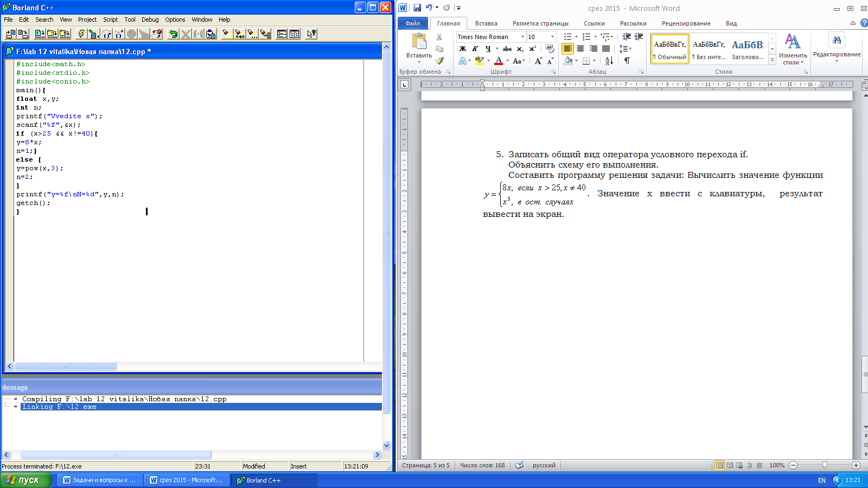Image resolution: width=868 pixels, height=488 pixels.
Task: Toggle Strikethrough (abc) formatting in Word
Action: point(507,49)
